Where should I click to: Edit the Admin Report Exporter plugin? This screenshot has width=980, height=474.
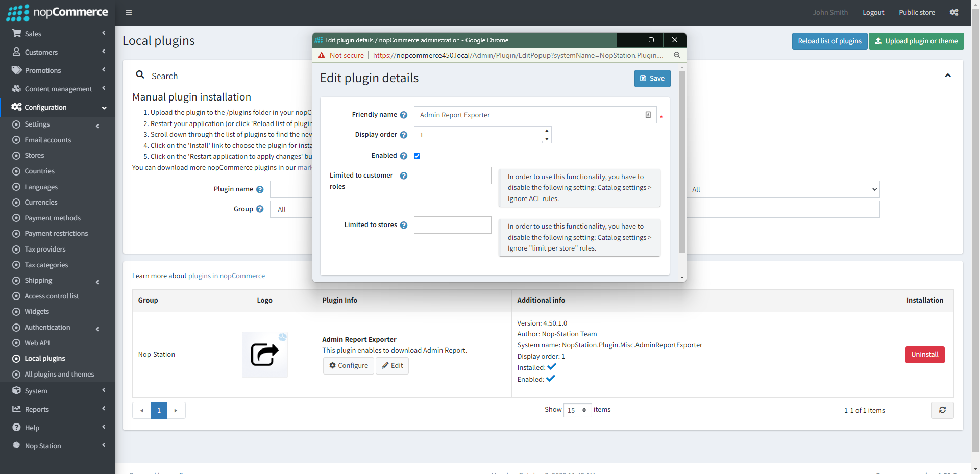[x=392, y=366]
